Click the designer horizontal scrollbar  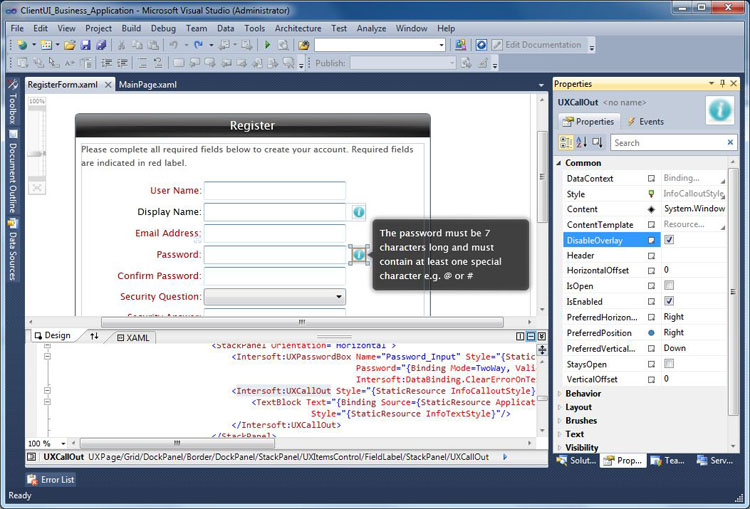(x=302, y=322)
